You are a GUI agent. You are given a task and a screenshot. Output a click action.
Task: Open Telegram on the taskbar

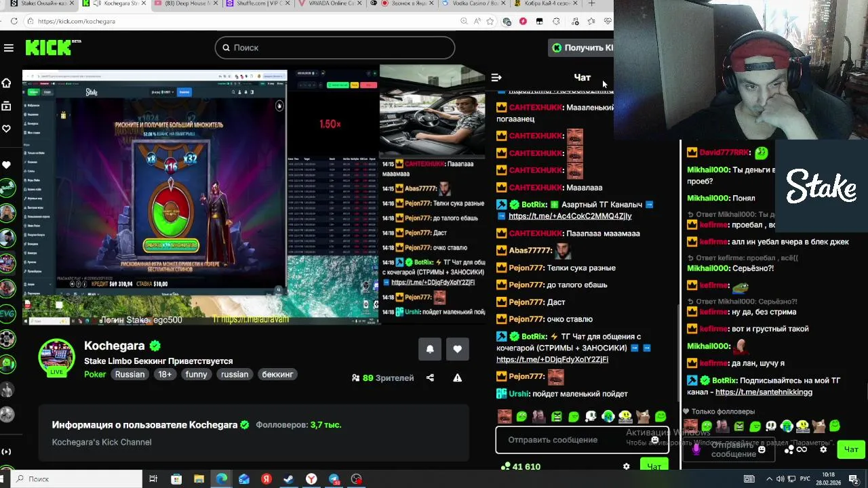coord(334,479)
